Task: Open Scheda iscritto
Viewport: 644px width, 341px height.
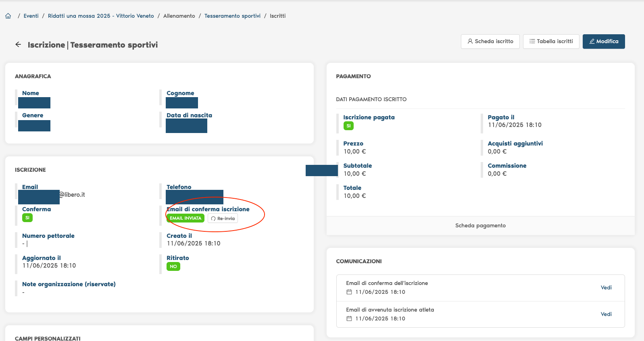Action: point(490,42)
